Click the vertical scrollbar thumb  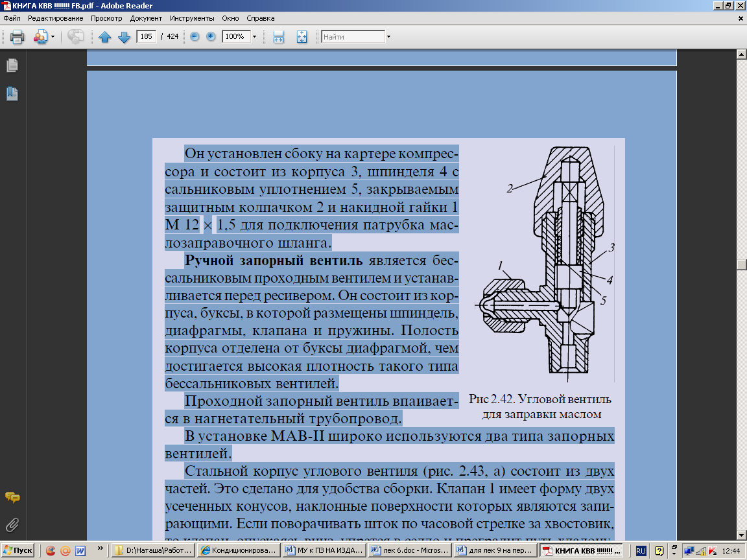(741, 264)
